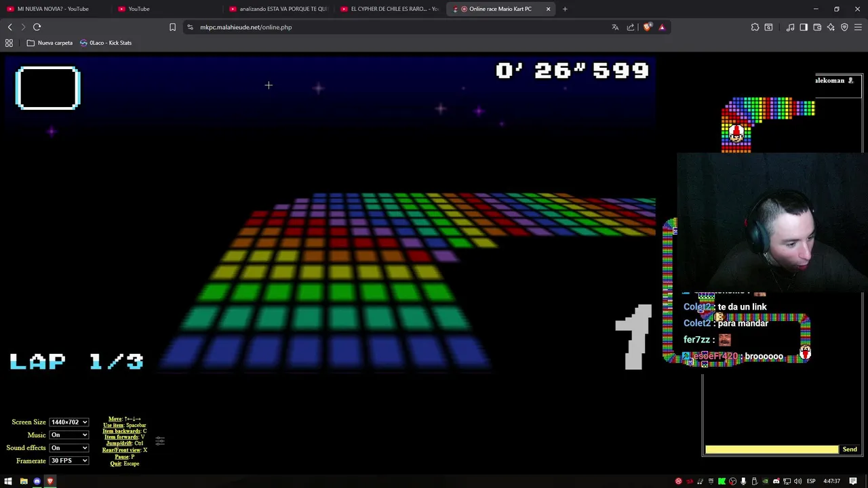Close the Online race Mario Kart PC tab
This screenshot has width=868, height=488.
tap(548, 9)
